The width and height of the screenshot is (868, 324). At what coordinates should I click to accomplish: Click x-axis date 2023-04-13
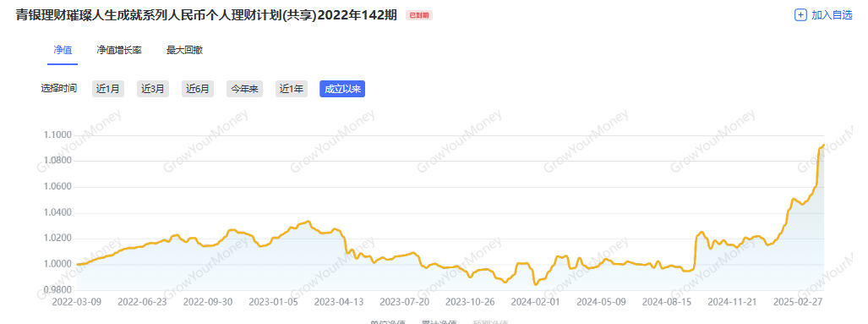pyautogui.click(x=339, y=302)
